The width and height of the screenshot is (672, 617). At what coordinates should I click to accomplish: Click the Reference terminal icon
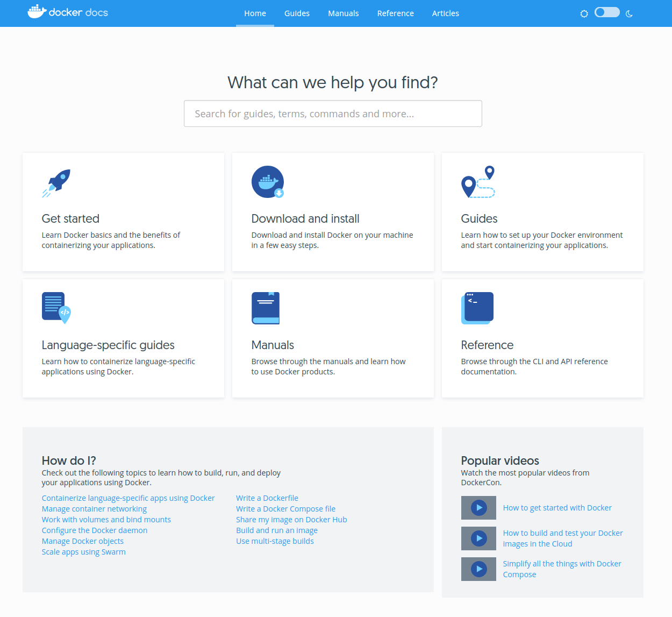pos(477,308)
